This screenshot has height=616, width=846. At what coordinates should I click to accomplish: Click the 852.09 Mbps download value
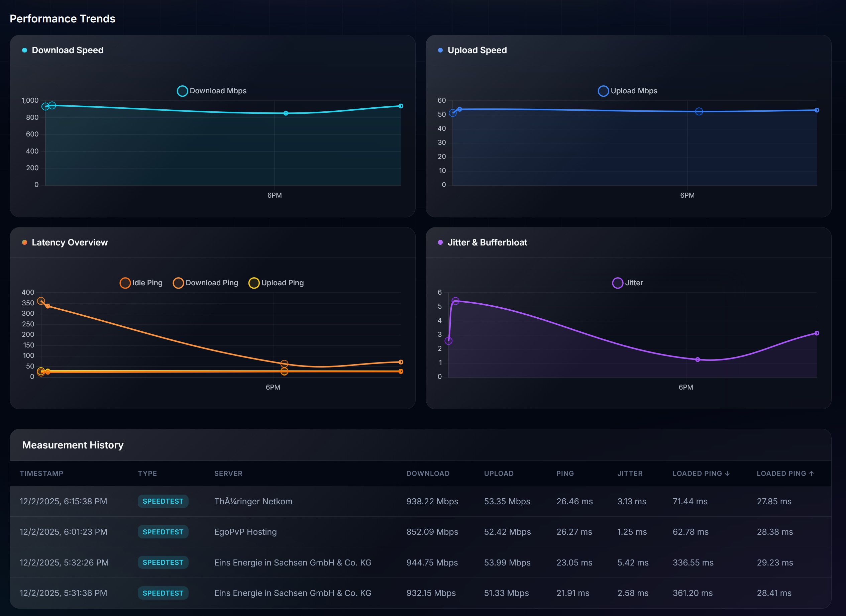(432, 532)
